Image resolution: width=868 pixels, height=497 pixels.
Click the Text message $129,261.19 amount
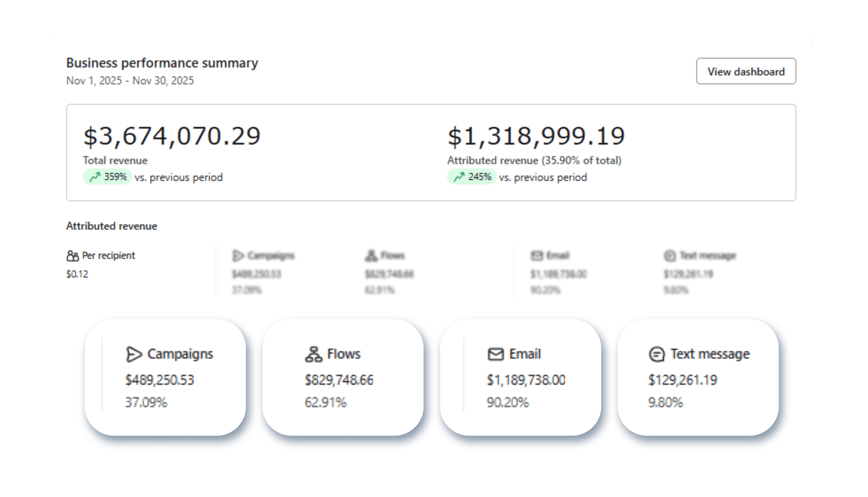point(683,380)
